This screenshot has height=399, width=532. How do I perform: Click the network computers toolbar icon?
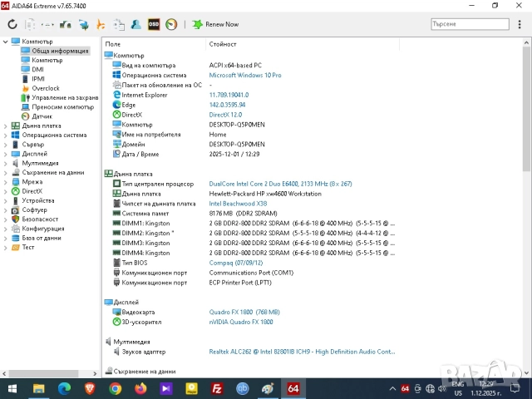coord(83,24)
